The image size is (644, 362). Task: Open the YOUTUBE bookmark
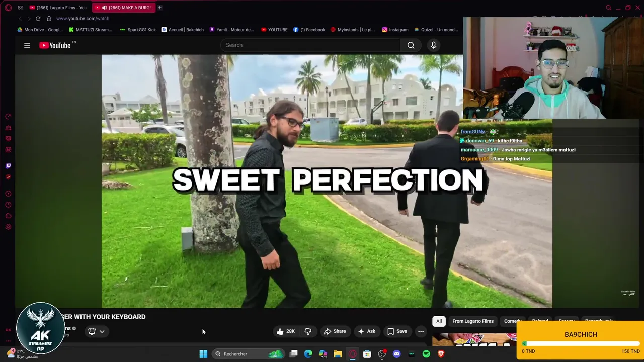click(x=274, y=30)
